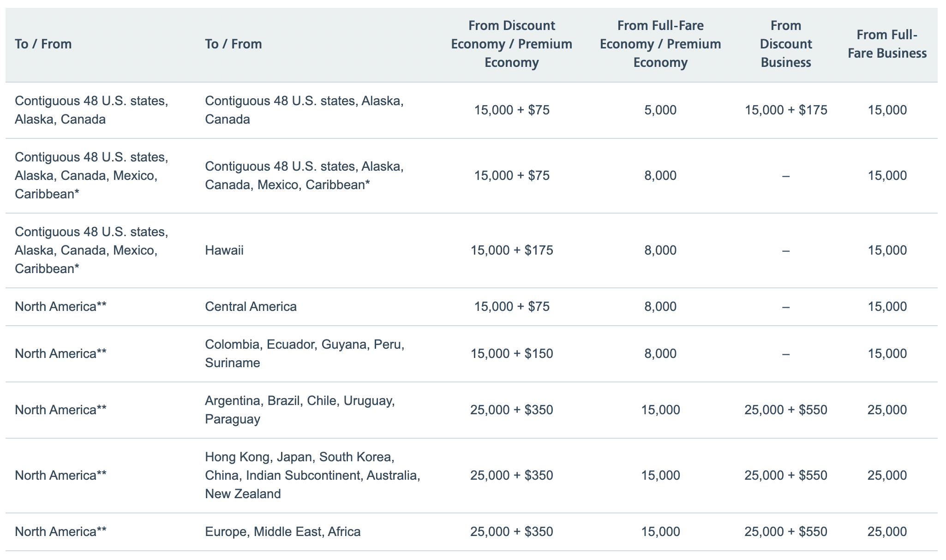This screenshot has height=560, width=946.
Task: Click "Colombia, Ecuador, Guyana, Peru, Suriname" cell
Action: point(305,354)
